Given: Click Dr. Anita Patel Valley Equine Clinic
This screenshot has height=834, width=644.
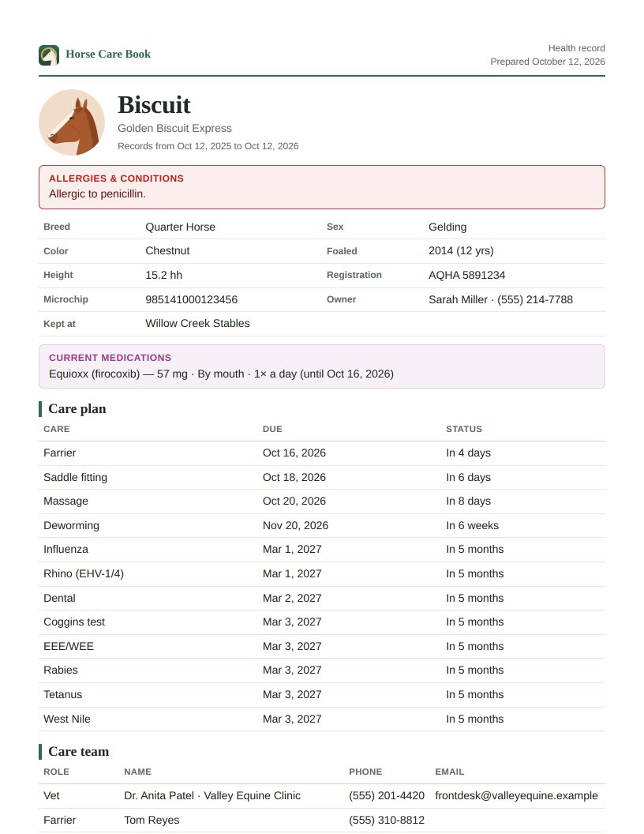Looking at the screenshot, I should [212, 796].
